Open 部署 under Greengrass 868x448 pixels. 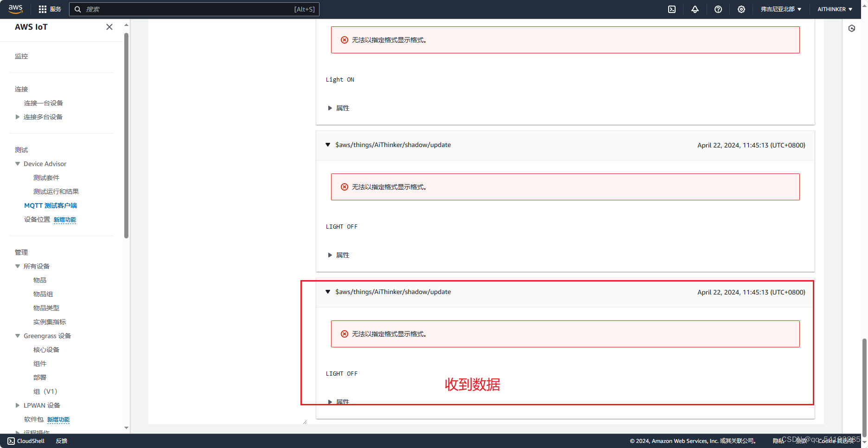click(40, 378)
